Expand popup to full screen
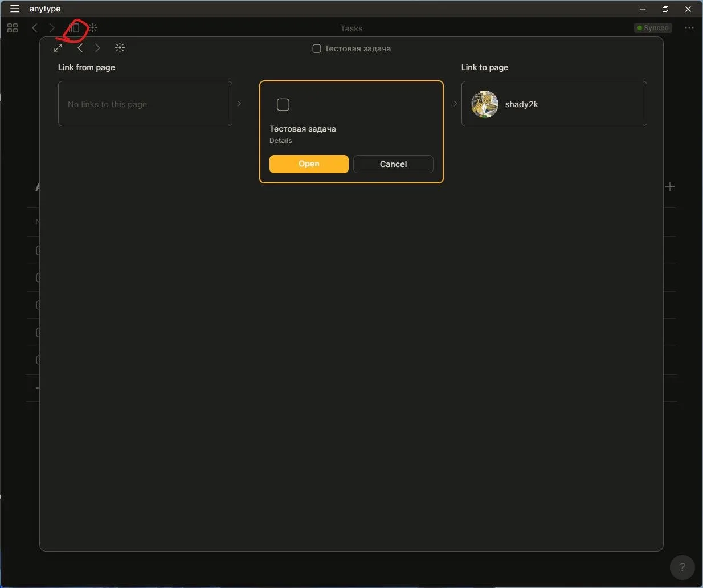The width and height of the screenshot is (703, 588). pos(58,48)
